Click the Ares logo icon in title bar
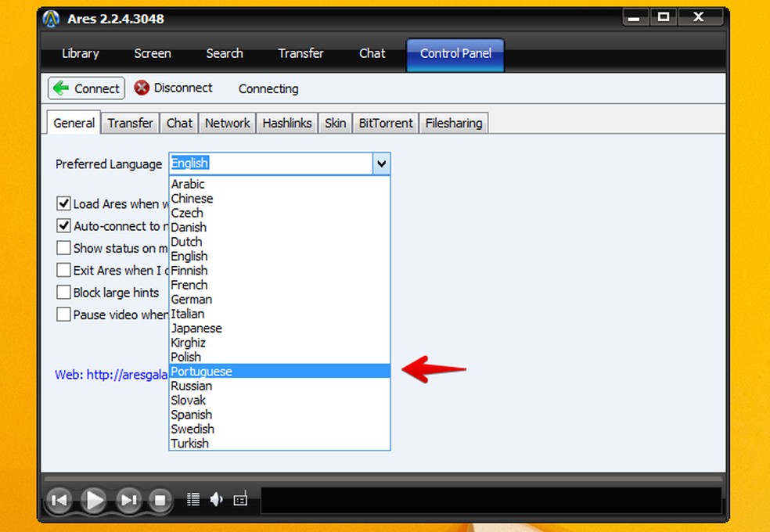The height and width of the screenshot is (532, 770). [51, 19]
